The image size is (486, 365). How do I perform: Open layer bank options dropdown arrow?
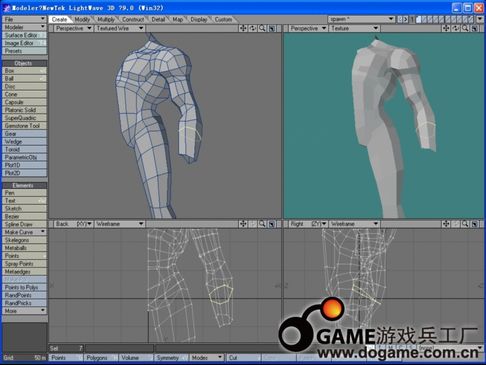(480, 19)
